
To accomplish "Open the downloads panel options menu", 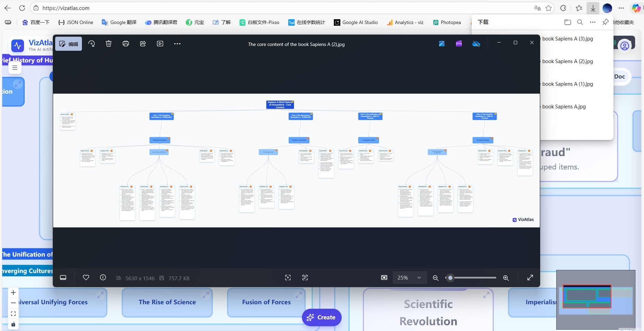I will 592,22.
